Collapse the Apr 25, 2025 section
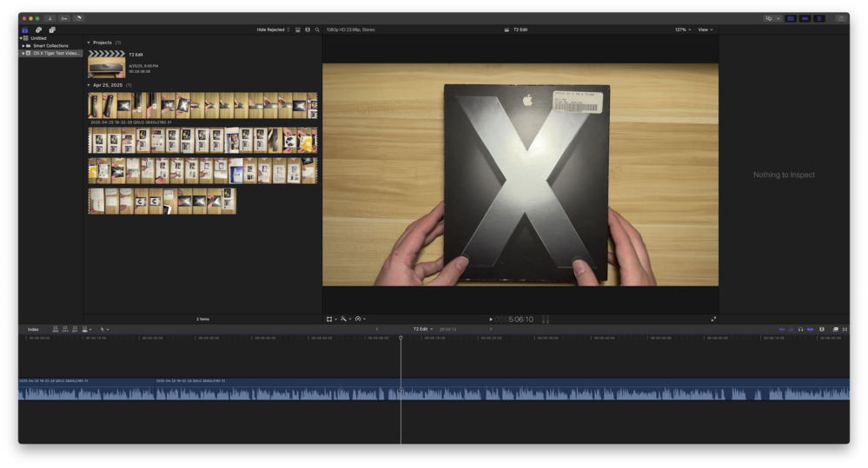The width and height of the screenshot is (868, 468). point(89,85)
